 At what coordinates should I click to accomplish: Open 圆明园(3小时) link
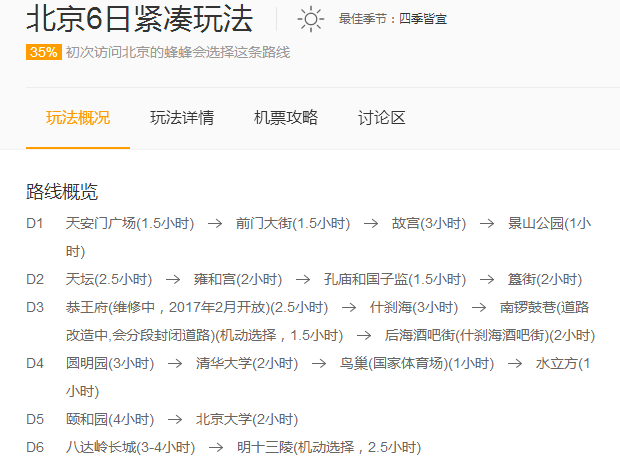[x=110, y=364]
